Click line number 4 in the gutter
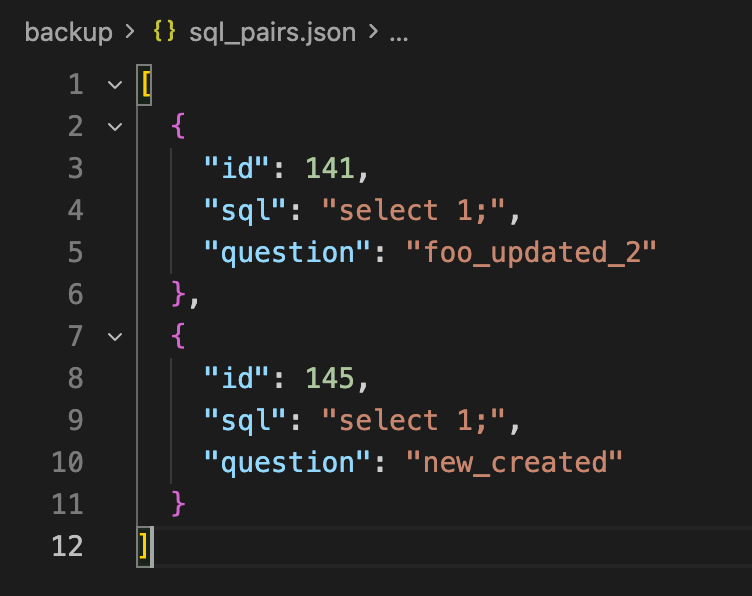Image resolution: width=752 pixels, height=596 pixels. tap(76, 210)
